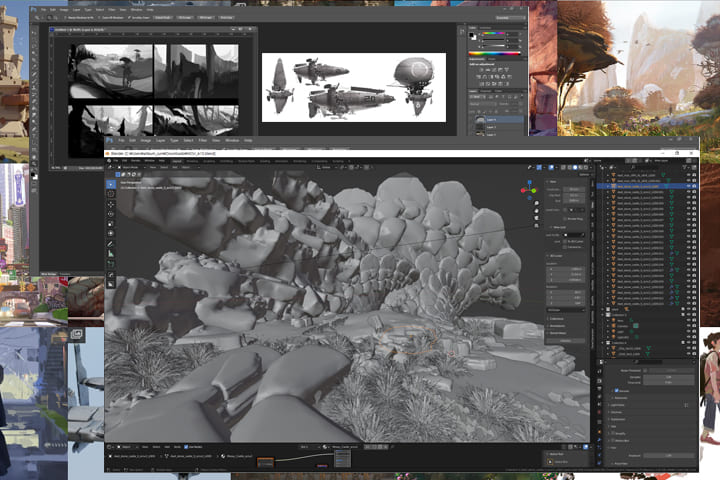Click the Fill Screen button in Photoshop
Viewport: 720px width, 480px height.
coord(205,17)
